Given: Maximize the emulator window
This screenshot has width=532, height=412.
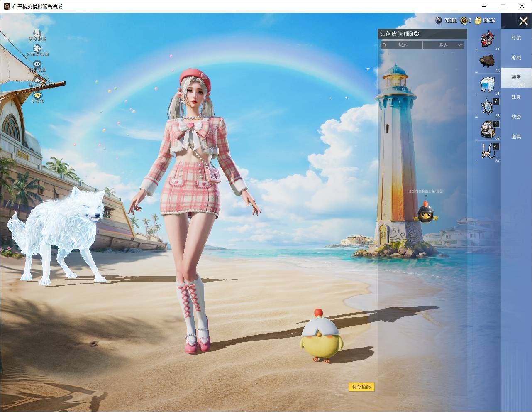Looking at the screenshot, I should coord(503,6).
